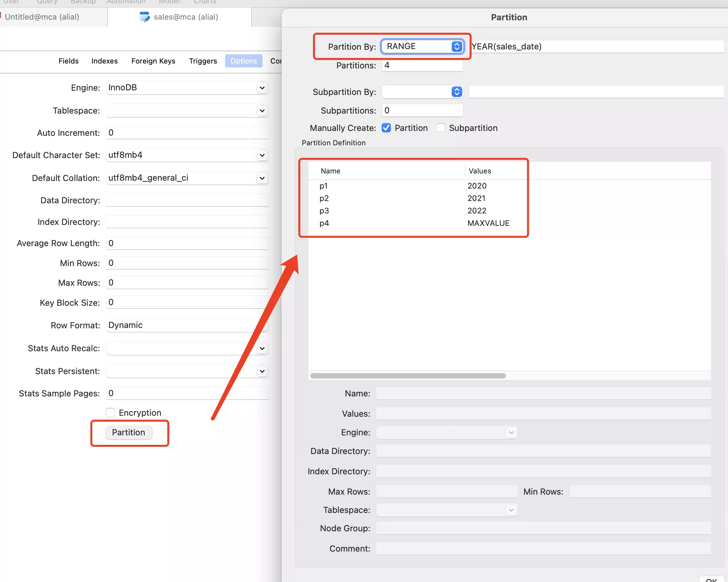
Task: Click the partition Data Directory field
Action: pyautogui.click(x=544, y=451)
